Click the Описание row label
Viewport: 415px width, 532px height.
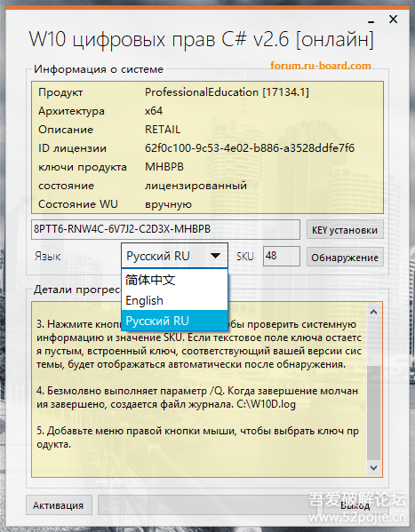[x=66, y=130]
